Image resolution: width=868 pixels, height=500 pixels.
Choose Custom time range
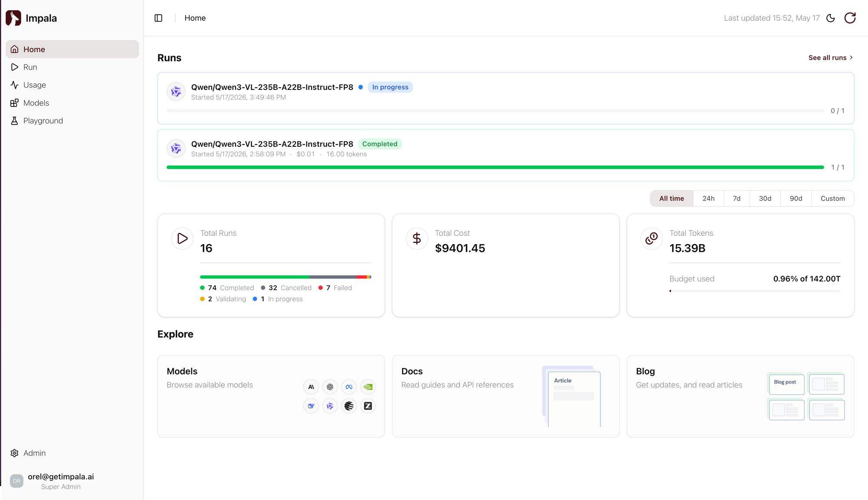tap(832, 199)
